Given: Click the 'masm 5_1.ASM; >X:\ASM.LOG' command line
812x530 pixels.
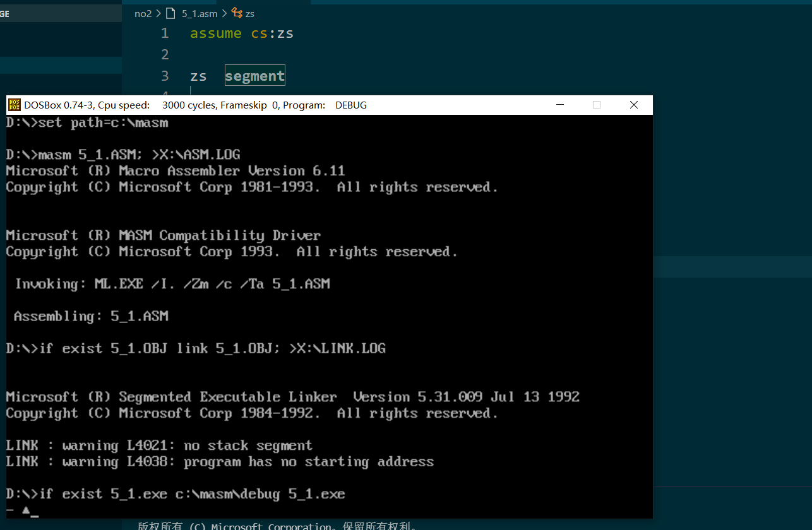Looking at the screenshot, I should point(123,155).
